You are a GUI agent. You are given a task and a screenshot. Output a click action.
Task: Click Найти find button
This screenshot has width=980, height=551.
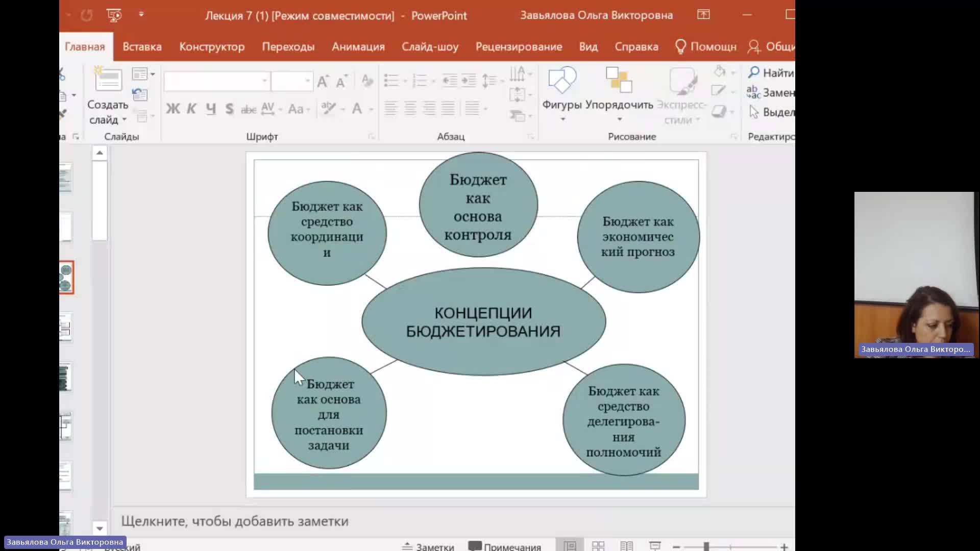pyautogui.click(x=771, y=73)
